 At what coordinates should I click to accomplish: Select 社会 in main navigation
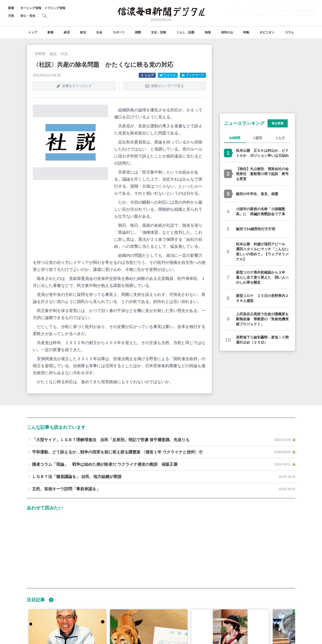[99, 32]
